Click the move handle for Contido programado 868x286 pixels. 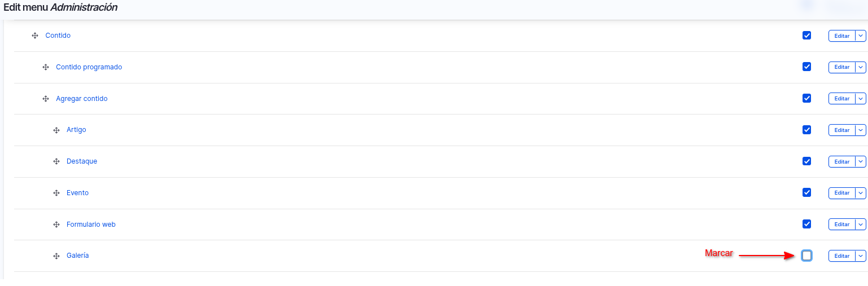[46, 67]
